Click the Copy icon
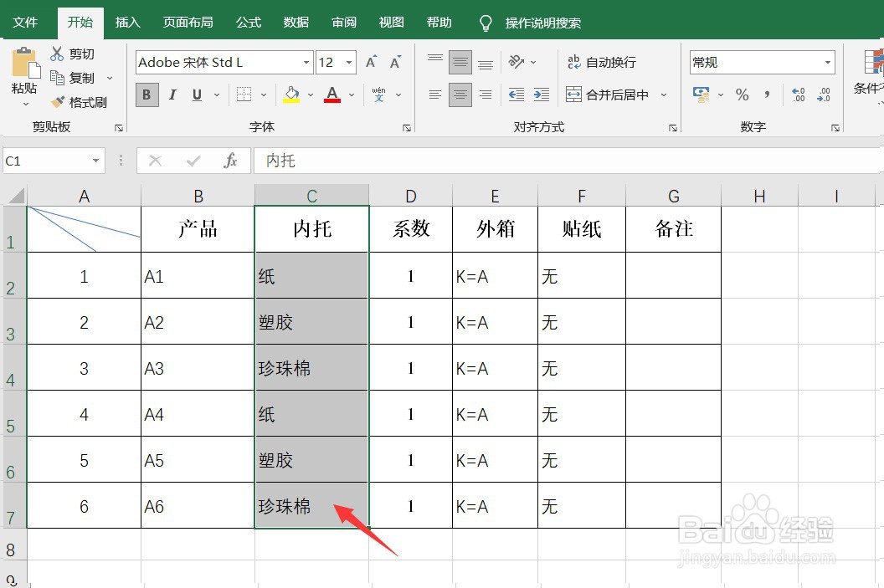The width and height of the screenshot is (884, 588). pyautogui.click(x=57, y=78)
